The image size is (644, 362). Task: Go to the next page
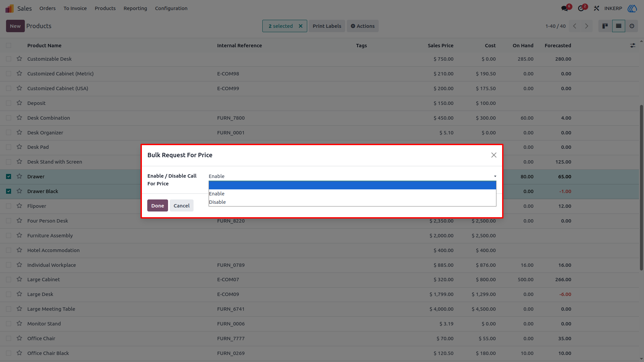pos(587,26)
